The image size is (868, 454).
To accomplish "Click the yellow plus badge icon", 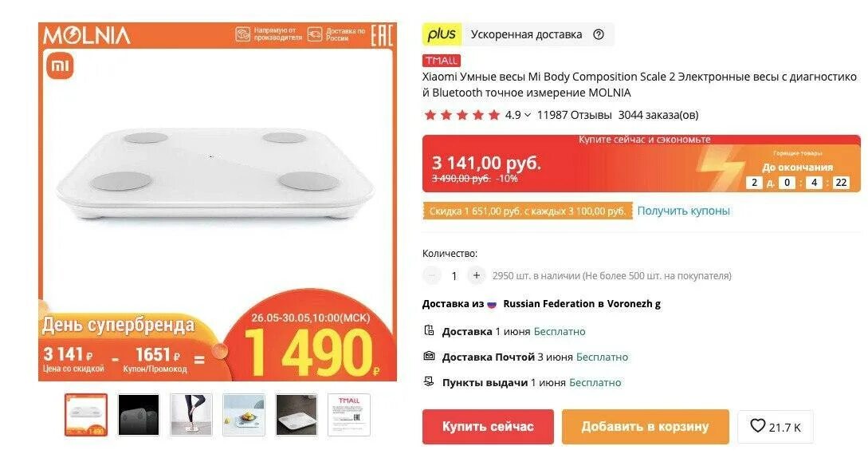I will pos(442,34).
